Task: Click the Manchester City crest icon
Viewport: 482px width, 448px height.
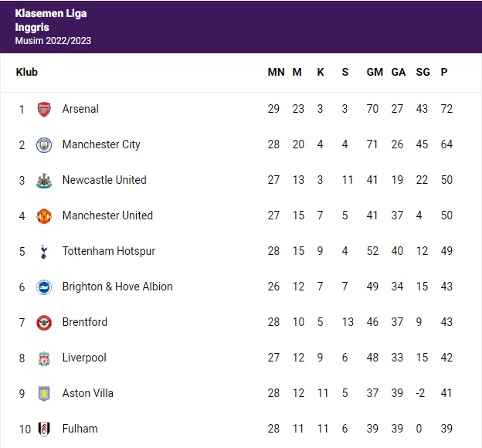Action: point(44,144)
